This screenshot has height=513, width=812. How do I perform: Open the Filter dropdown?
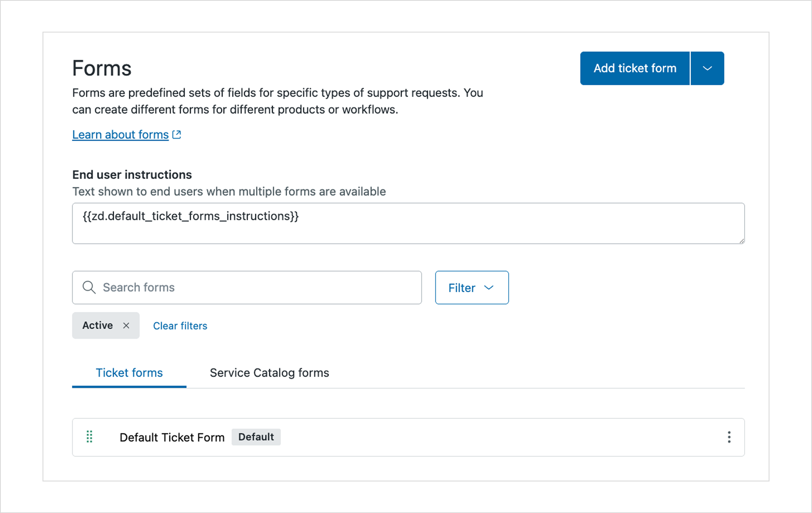471,288
